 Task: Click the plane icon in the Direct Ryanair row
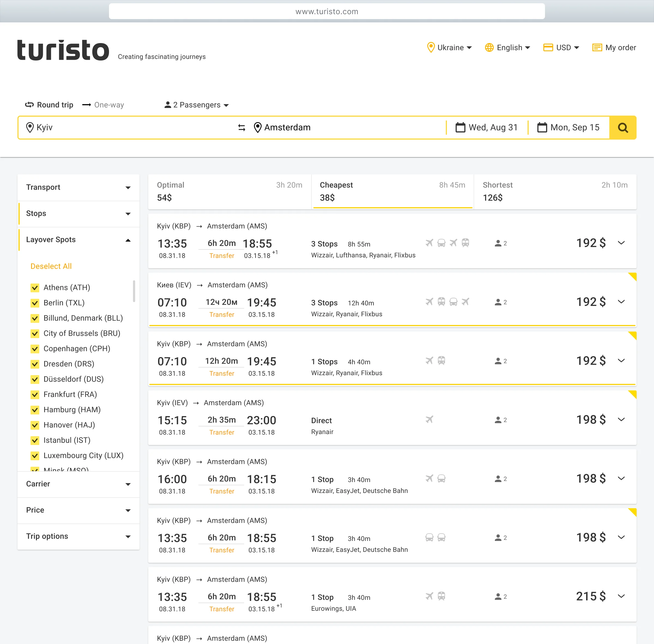[429, 419]
